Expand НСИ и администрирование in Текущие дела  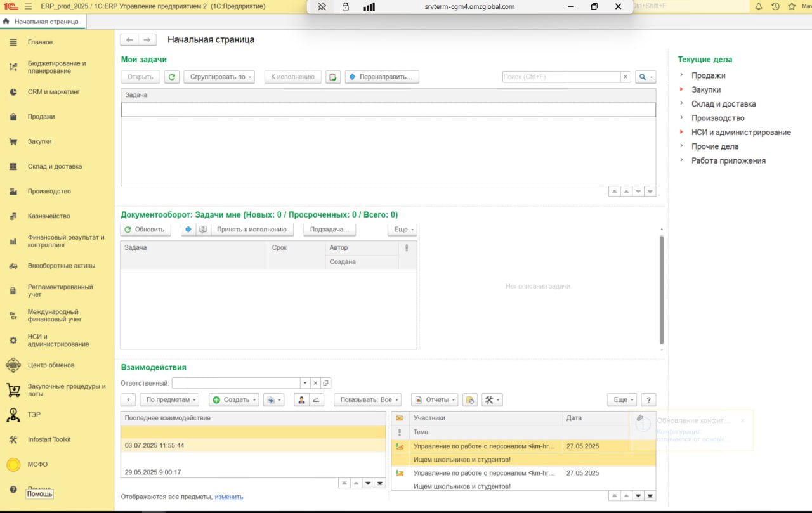pyautogui.click(x=740, y=133)
